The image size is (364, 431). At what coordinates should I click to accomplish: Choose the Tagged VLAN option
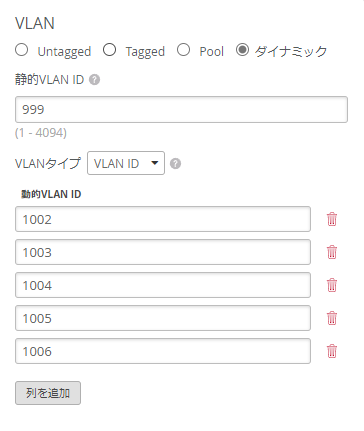tap(109, 50)
